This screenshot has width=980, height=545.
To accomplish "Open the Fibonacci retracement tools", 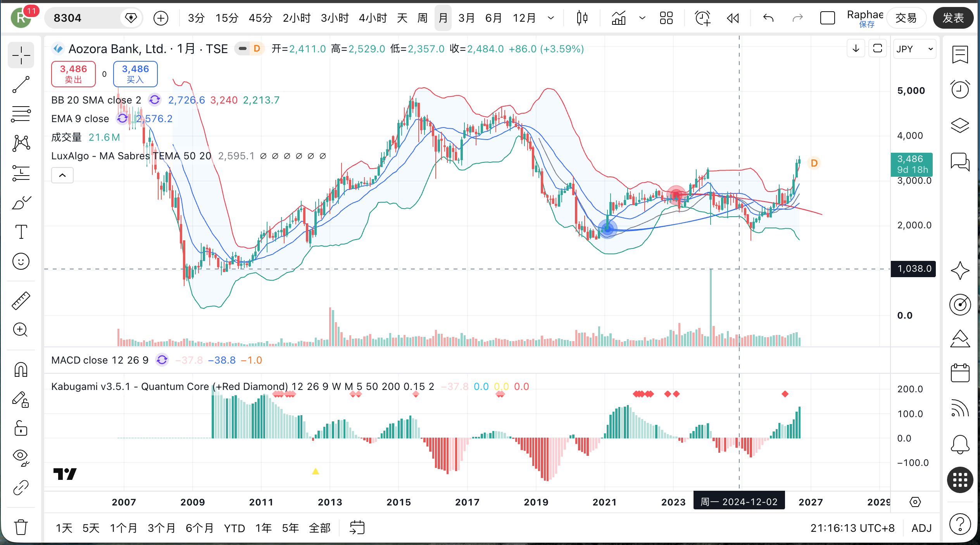I will coord(21,114).
